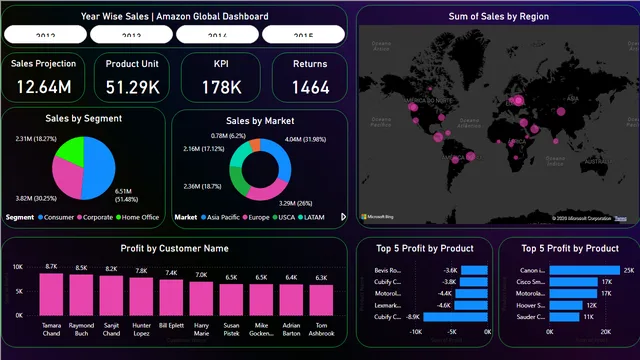
Task: Click the Motorol... -4.4K loss bar
Action: coord(471,293)
